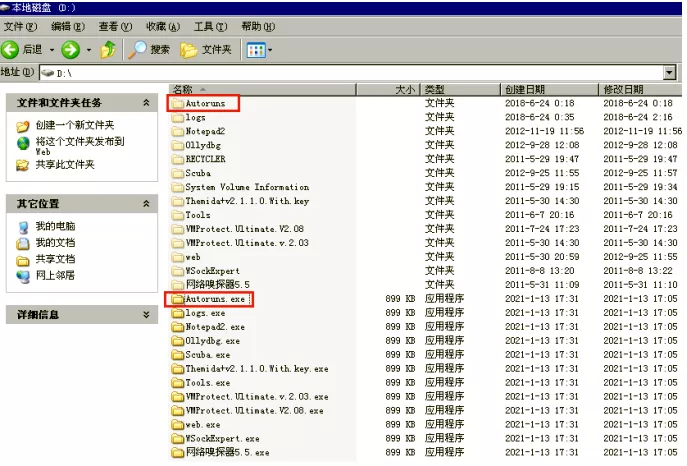This screenshot has width=687, height=466.
Task: Go up one level with folder-up icon
Action: (x=108, y=49)
